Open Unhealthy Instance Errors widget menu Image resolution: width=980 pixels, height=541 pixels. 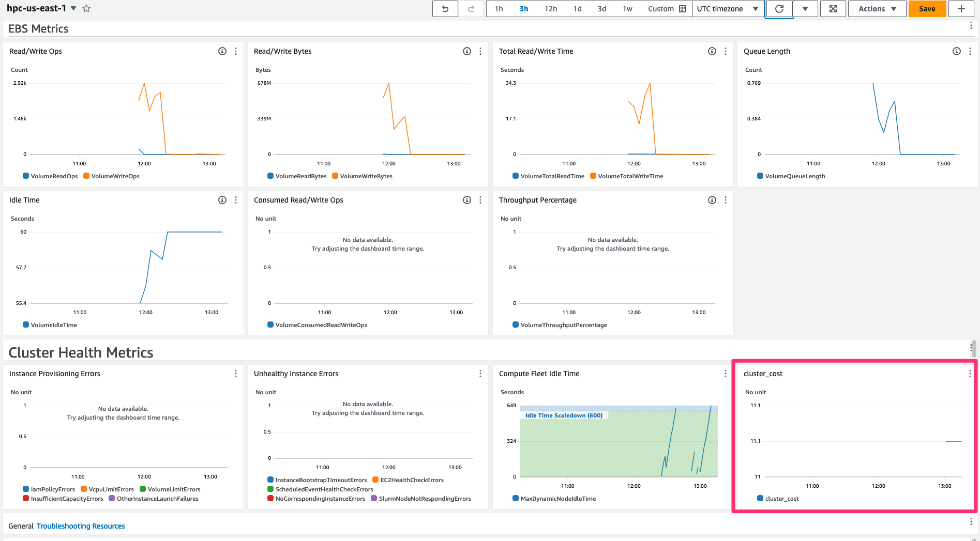click(480, 374)
